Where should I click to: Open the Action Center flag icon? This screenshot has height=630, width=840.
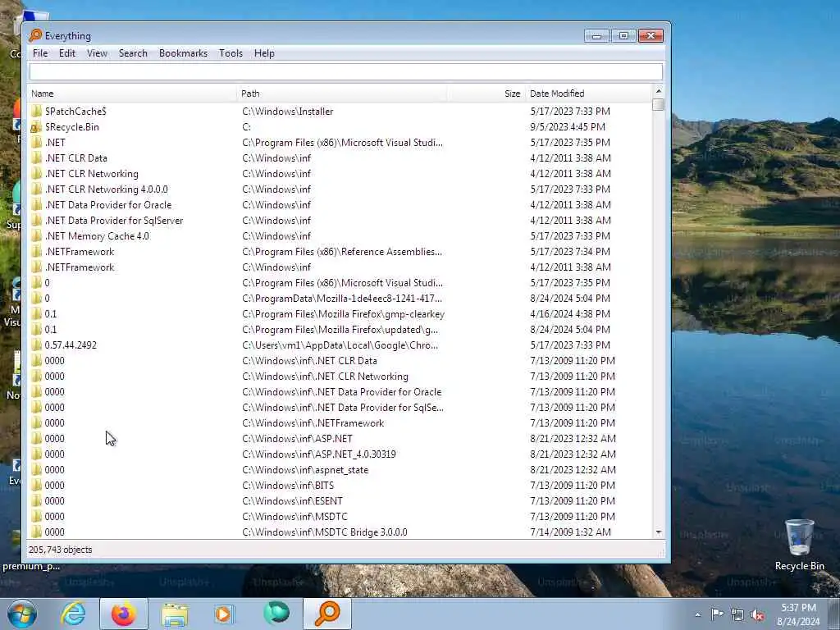pyautogui.click(x=717, y=614)
